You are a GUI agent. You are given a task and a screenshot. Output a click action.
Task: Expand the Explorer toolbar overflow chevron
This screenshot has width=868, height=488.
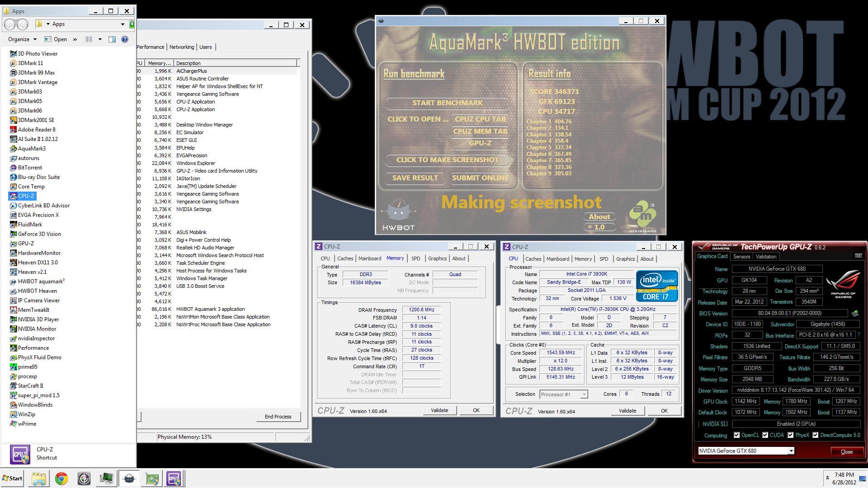click(75, 39)
